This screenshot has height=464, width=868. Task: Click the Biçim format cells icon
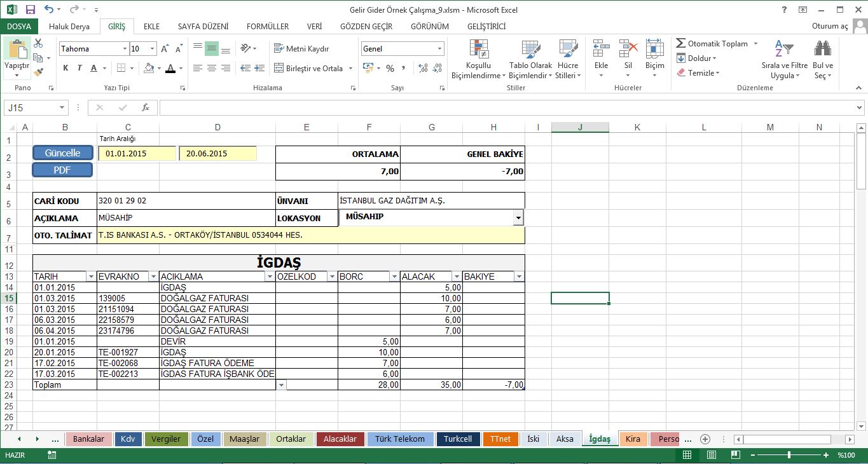point(655,50)
